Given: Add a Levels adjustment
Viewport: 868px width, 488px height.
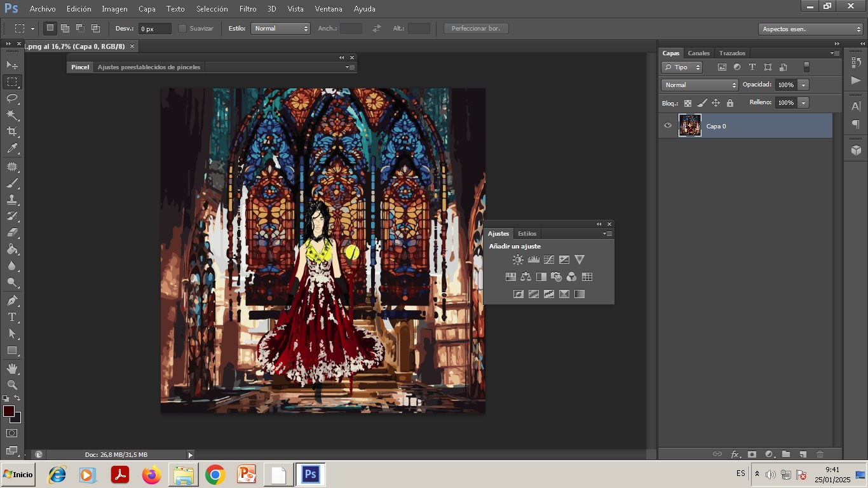Looking at the screenshot, I should pyautogui.click(x=533, y=259).
